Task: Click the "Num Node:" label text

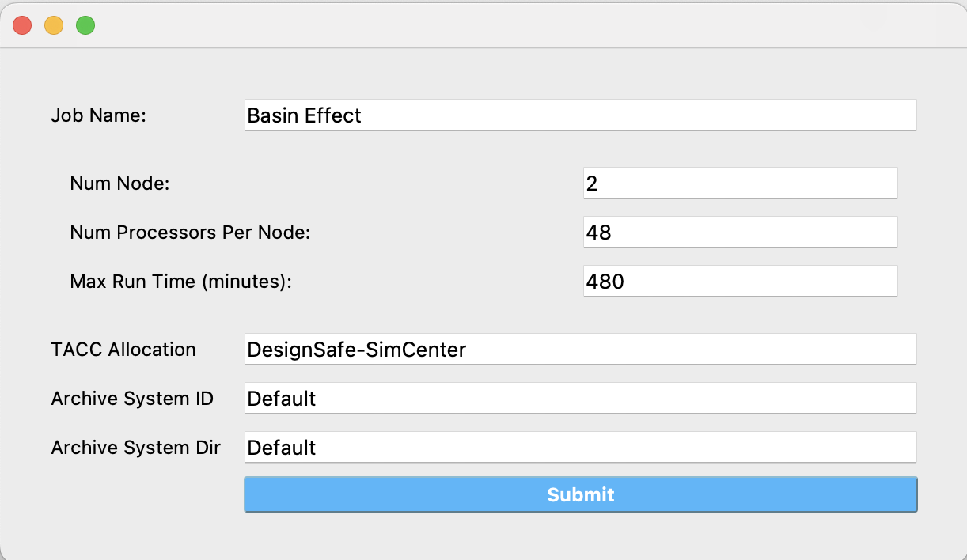Action: coord(120,184)
